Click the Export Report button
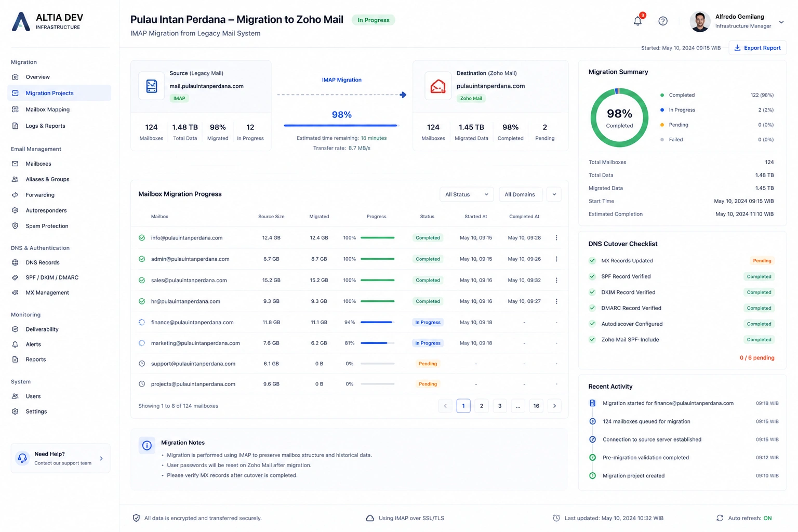The height and width of the screenshot is (532, 798). coord(757,48)
